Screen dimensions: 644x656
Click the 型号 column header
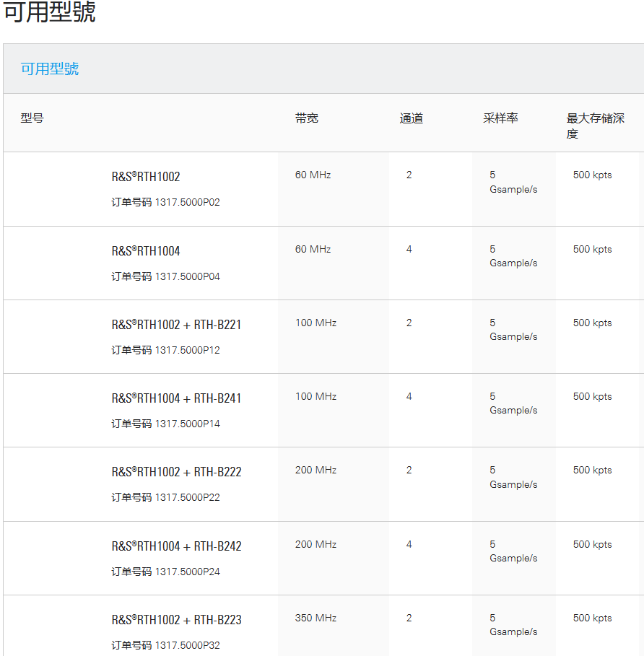(32, 118)
